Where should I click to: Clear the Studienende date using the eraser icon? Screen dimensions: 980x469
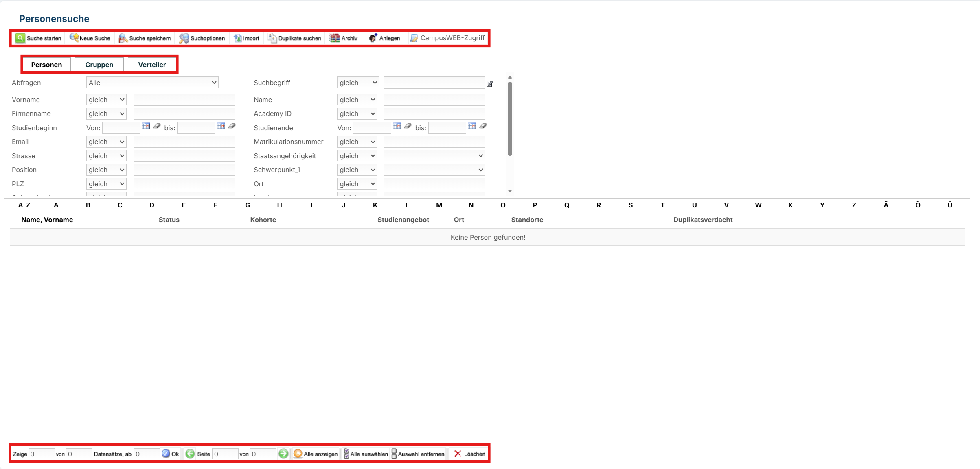(408, 127)
